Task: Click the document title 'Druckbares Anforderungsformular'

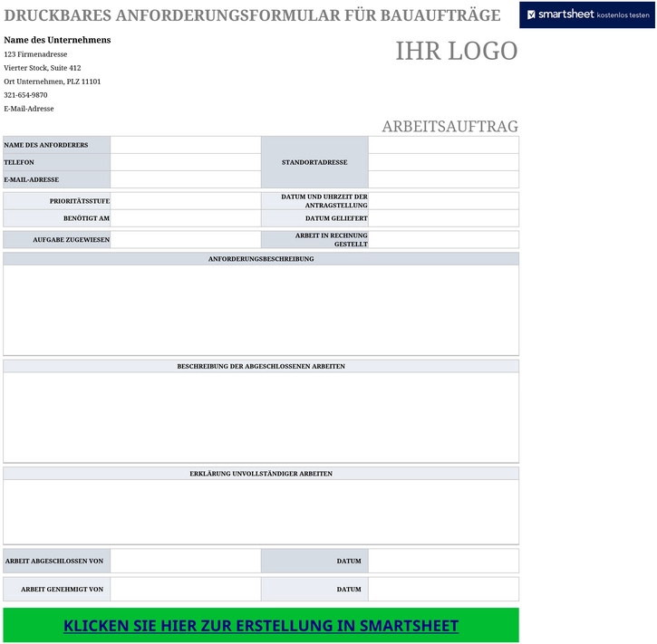Action: pos(252,15)
